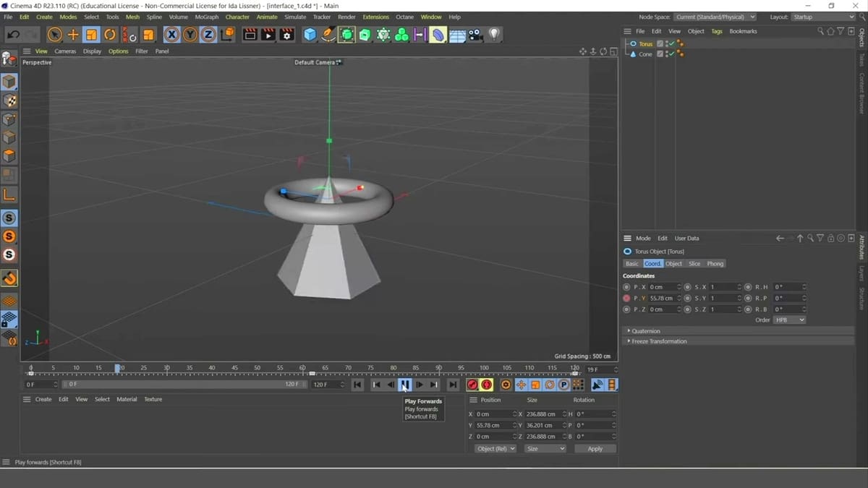This screenshot has height=488, width=868.
Task: Select the Live Selection tool
Action: [54, 34]
